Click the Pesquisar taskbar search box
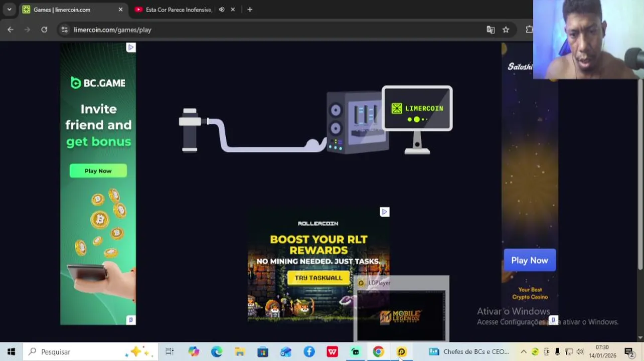 [x=90, y=352]
